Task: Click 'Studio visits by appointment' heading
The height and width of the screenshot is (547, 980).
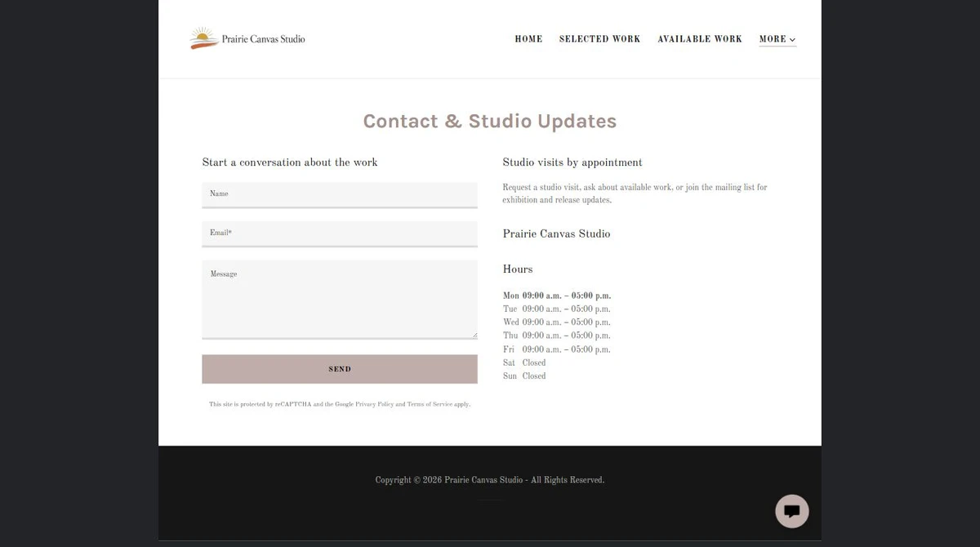Action: point(572,162)
